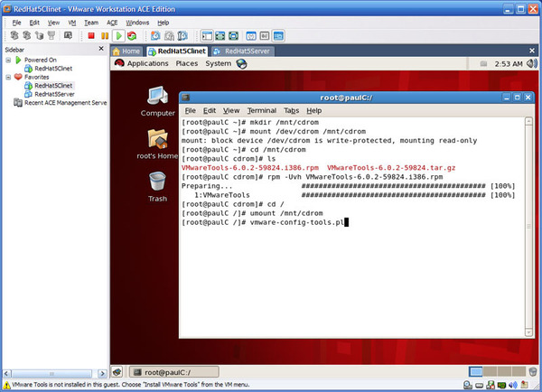Viewport: 542px width, 392px height.
Task: Click the Console view toolbar icon
Action: click(x=278, y=35)
